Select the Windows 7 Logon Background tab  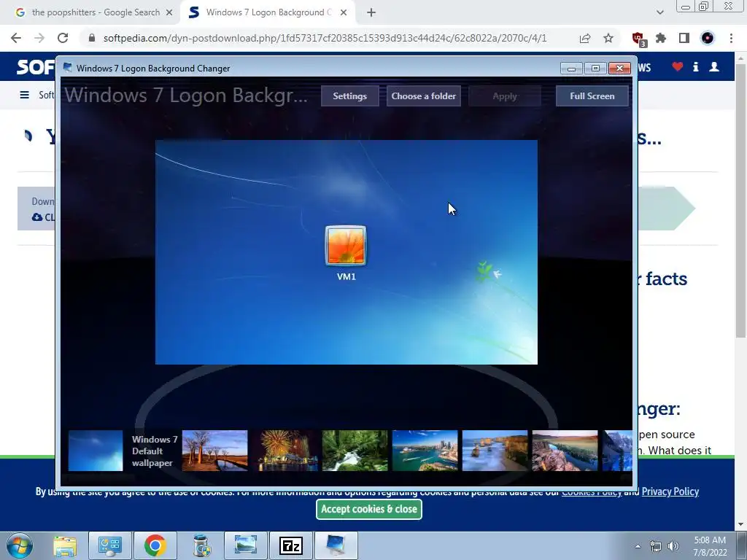pyautogui.click(x=268, y=13)
